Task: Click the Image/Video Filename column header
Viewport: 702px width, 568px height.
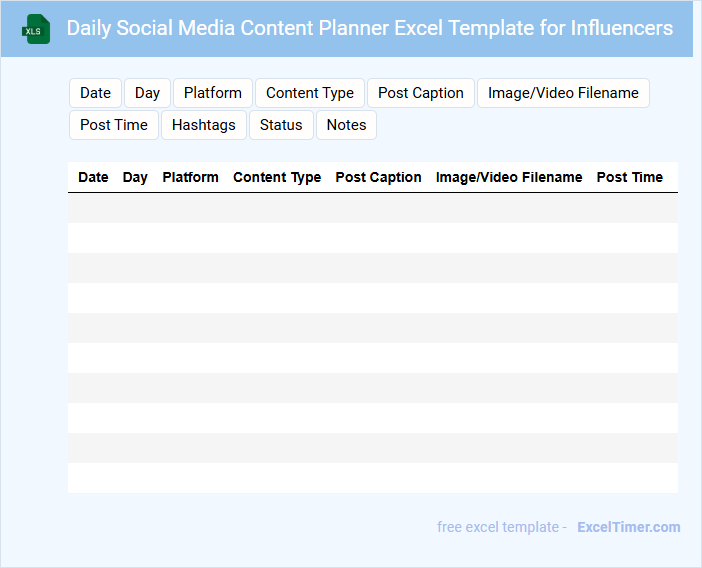Action: [509, 177]
